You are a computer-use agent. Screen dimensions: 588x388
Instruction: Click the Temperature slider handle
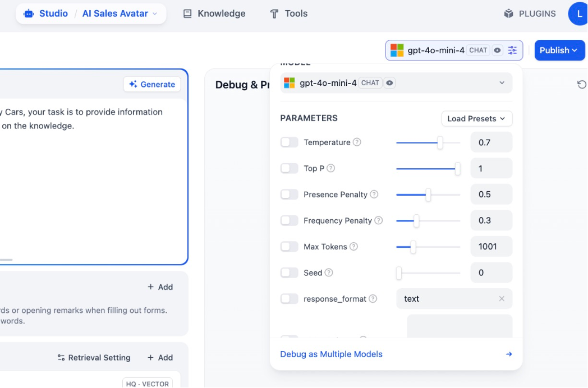pyautogui.click(x=440, y=142)
